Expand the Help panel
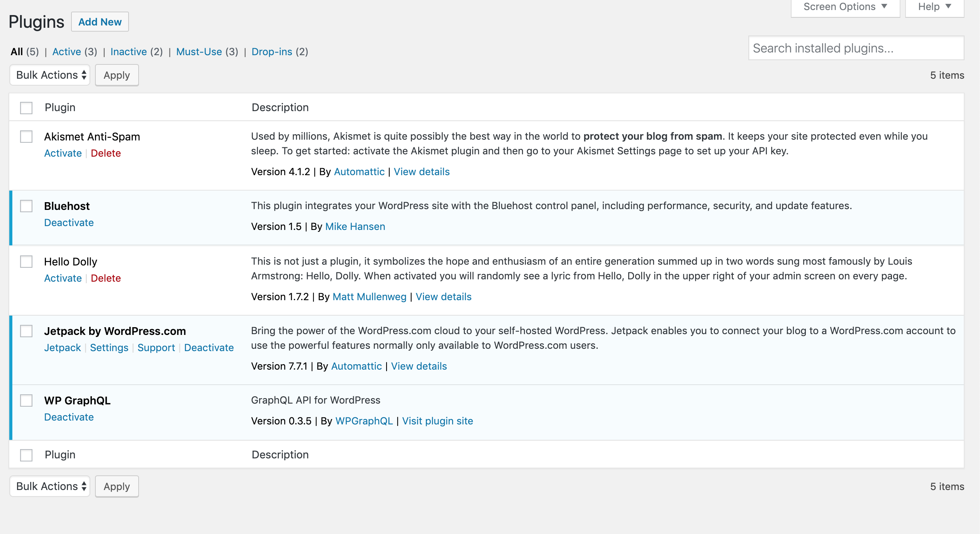The width and height of the screenshot is (980, 534). click(x=934, y=8)
